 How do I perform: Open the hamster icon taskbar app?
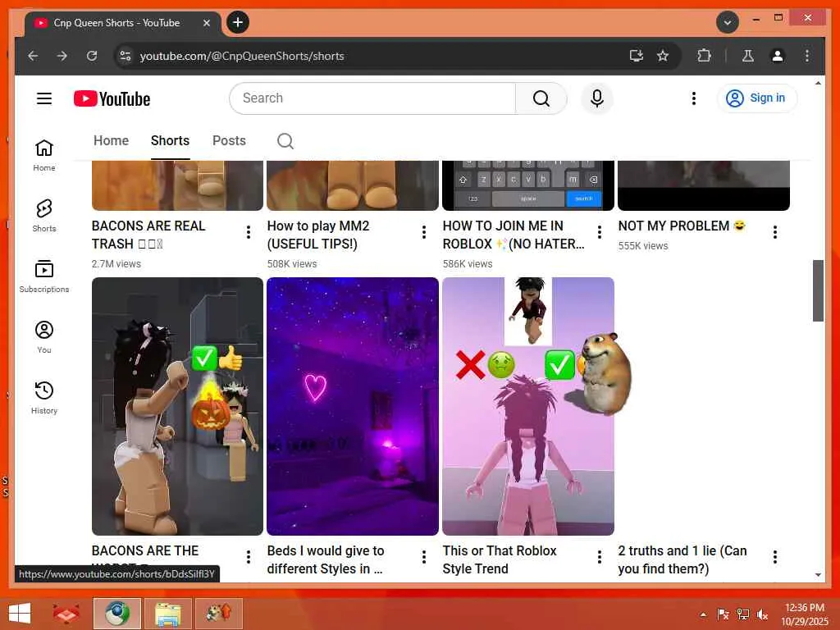coord(218,613)
